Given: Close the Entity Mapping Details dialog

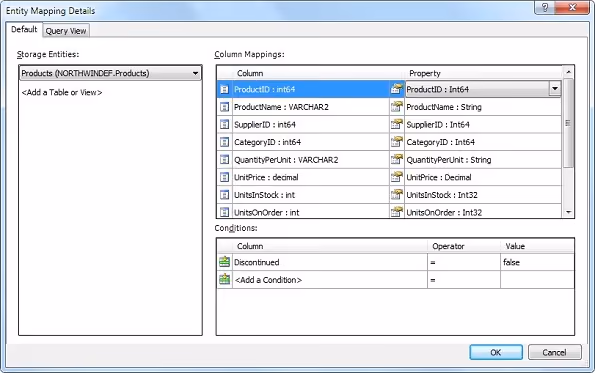Looking at the screenshot, I should (572, 7).
